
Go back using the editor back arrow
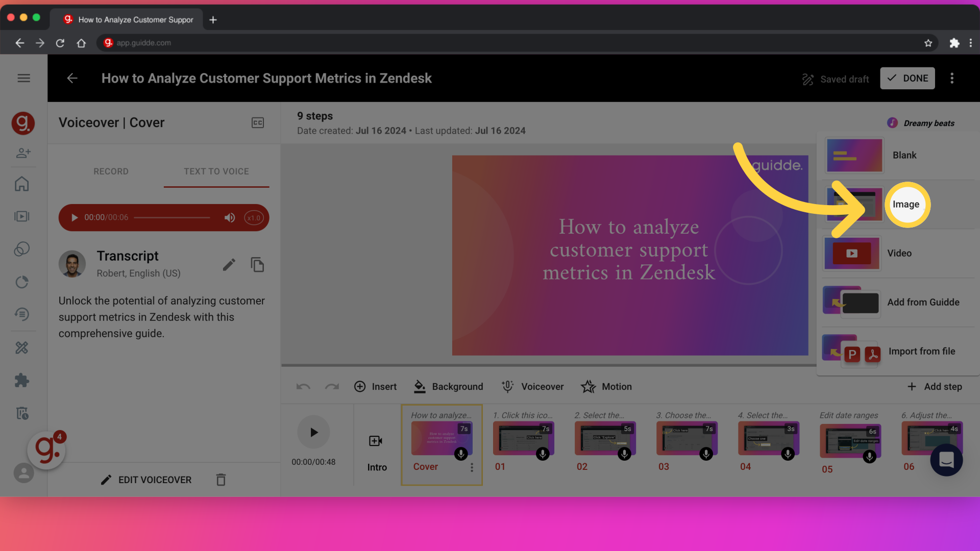pyautogui.click(x=72, y=78)
